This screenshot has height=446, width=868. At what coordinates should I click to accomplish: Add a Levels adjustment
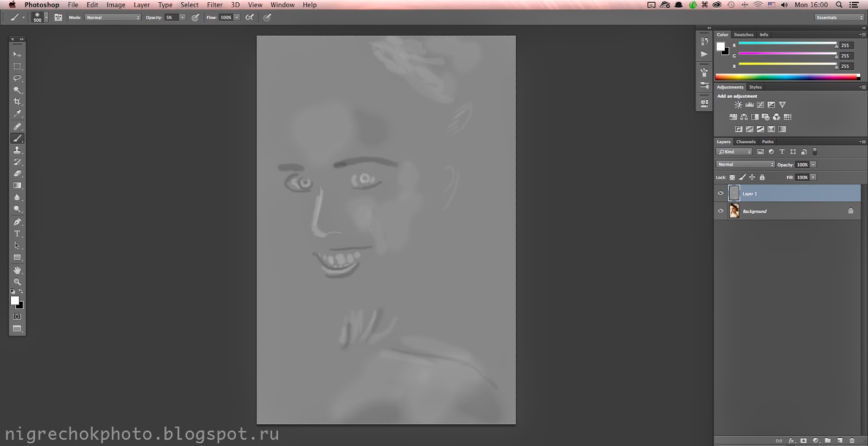749,105
